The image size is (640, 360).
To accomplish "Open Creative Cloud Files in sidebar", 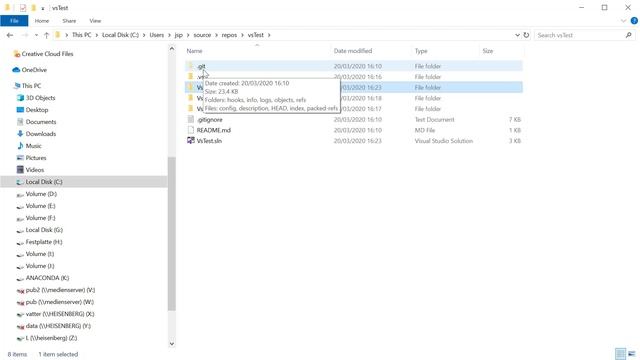I will point(47,54).
